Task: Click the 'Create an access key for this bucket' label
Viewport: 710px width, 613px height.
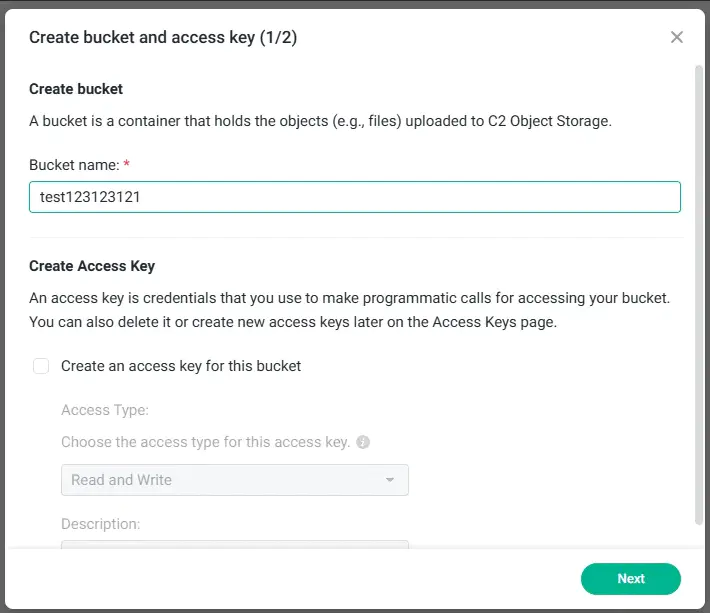Action: [181, 366]
